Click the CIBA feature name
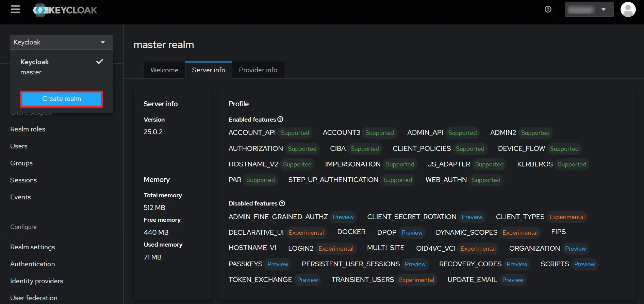Viewport: 644px width, 304px height. tap(338, 148)
